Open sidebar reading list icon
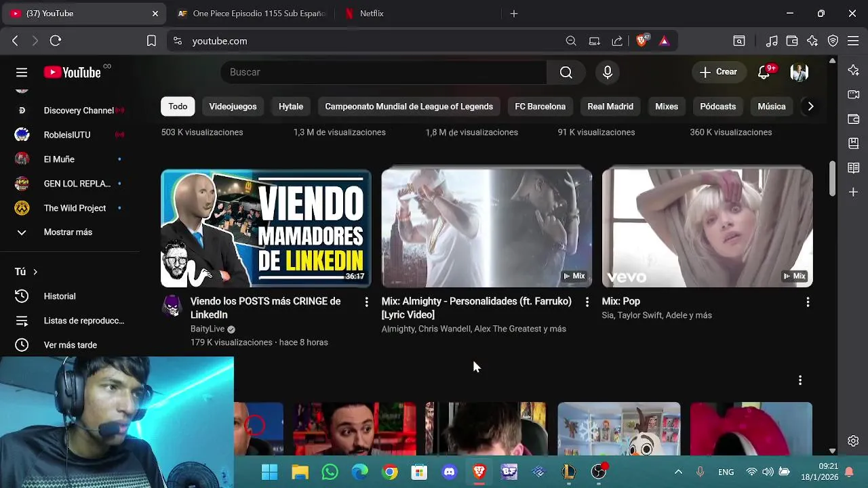Viewport: 868px width, 488px height. [854, 167]
